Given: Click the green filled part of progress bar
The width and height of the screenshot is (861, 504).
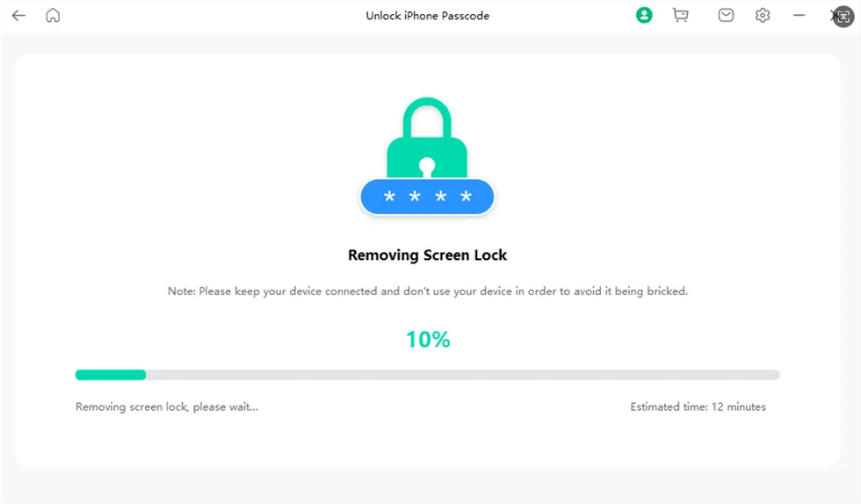Looking at the screenshot, I should tap(111, 375).
